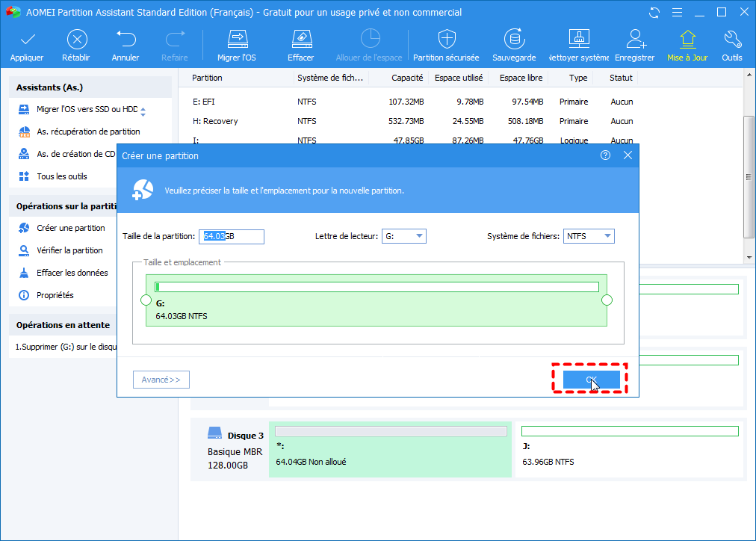The image size is (756, 541).
Task: Select the J: partition on Disque 3
Action: (629, 448)
